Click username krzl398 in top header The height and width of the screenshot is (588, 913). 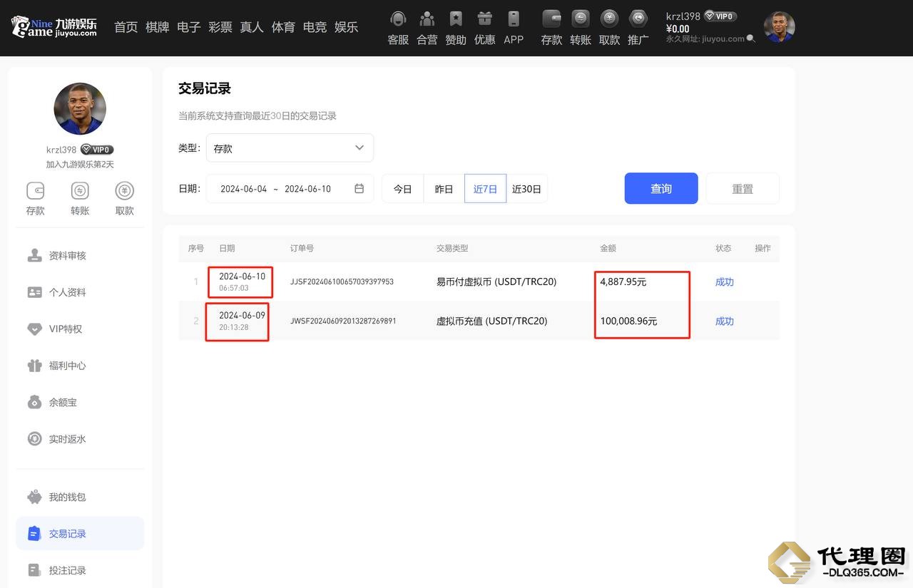tap(683, 16)
